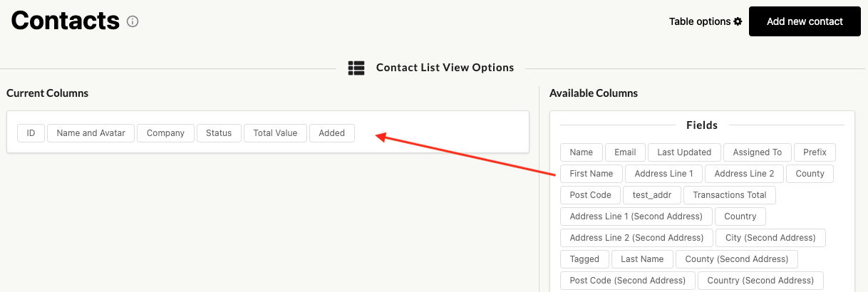
Task: Choose the Email available field
Action: tap(625, 152)
